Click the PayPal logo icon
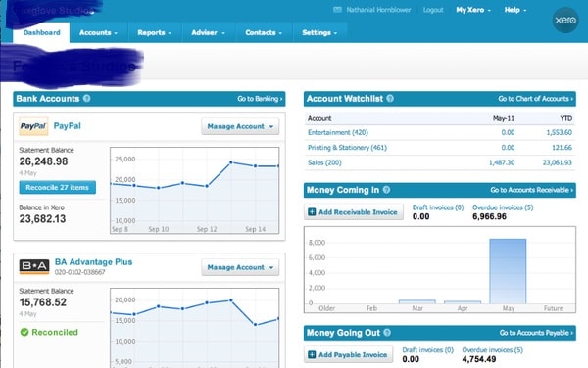The width and height of the screenshot is (588, 368). tap(33, 126)
